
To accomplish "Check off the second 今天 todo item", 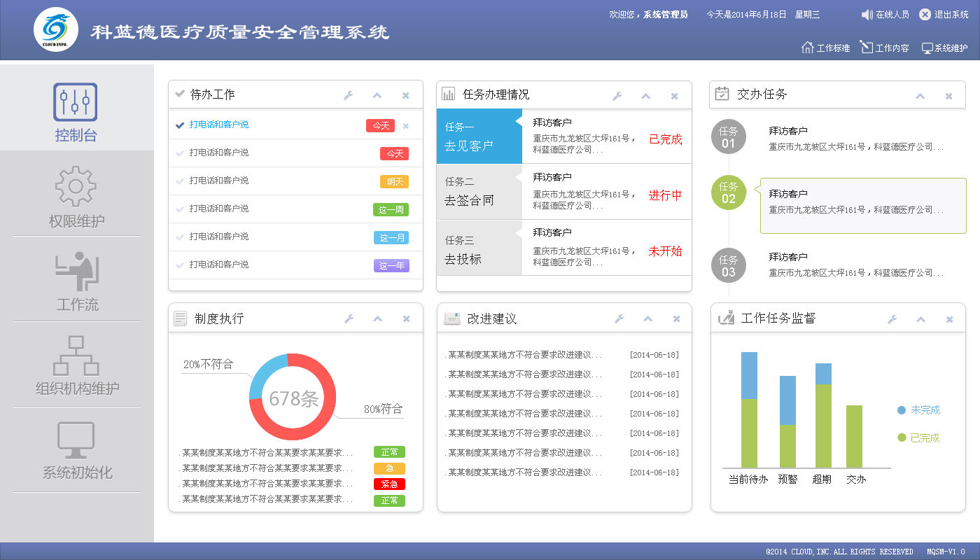I will click(180, 153).
